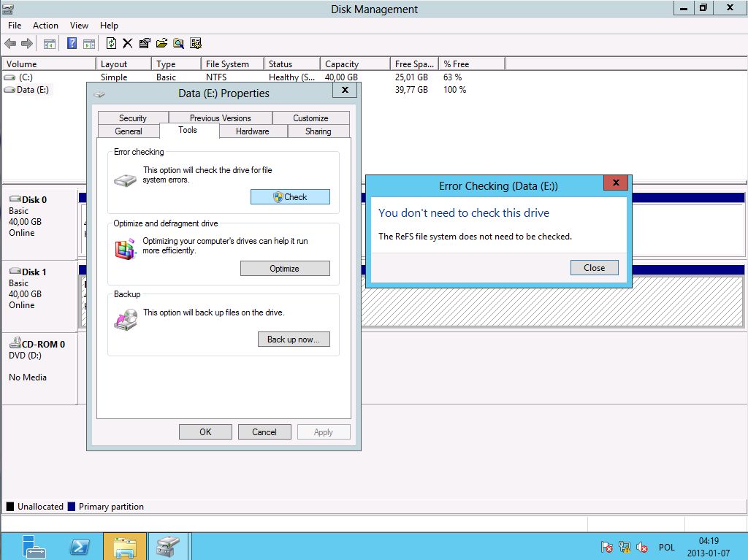
Task: Click the Forward arrow in the toolbar
Action: [x=27, y=44]
